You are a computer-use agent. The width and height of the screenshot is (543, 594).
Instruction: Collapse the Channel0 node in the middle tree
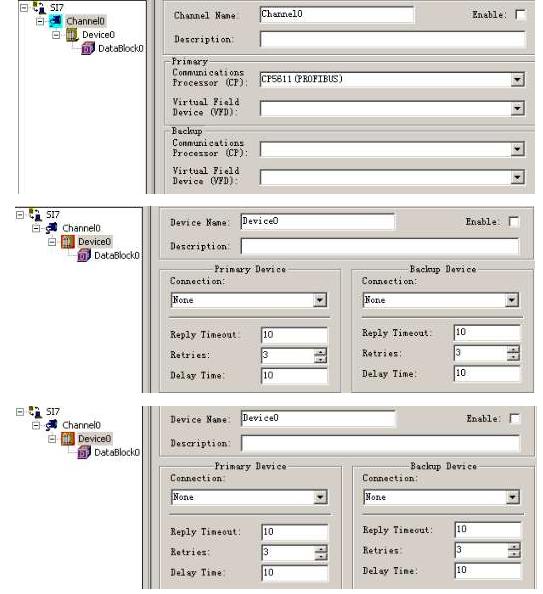point(36,228)
